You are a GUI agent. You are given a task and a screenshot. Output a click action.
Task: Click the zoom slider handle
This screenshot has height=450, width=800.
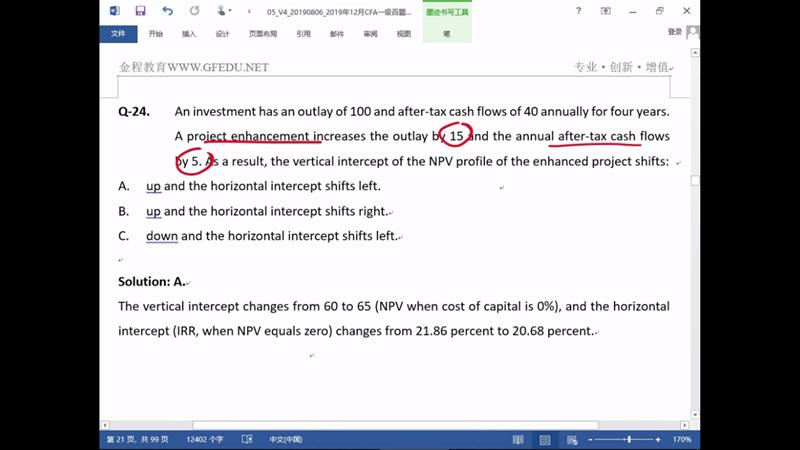tap(630, 439)
